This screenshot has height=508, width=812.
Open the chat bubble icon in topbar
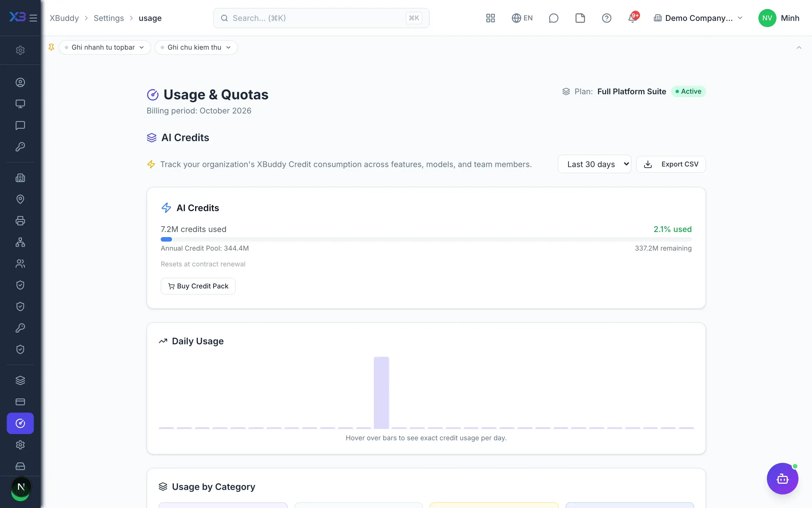553,18
